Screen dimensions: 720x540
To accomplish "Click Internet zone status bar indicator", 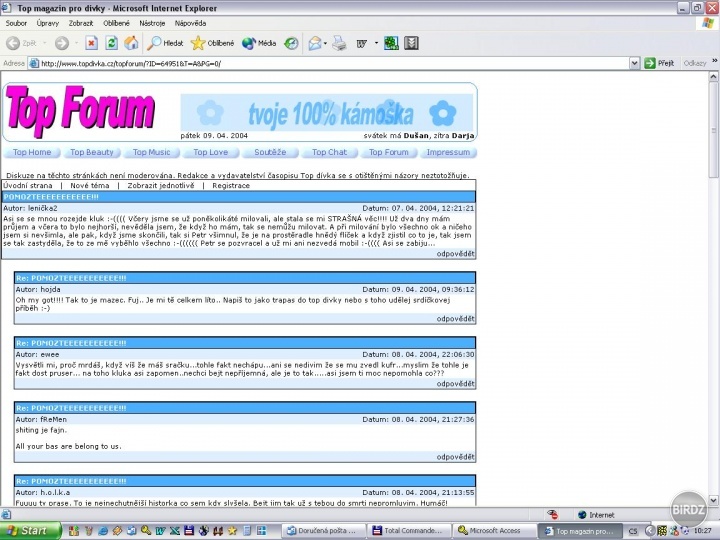I will pyautogui.click(x=596, y=515).
